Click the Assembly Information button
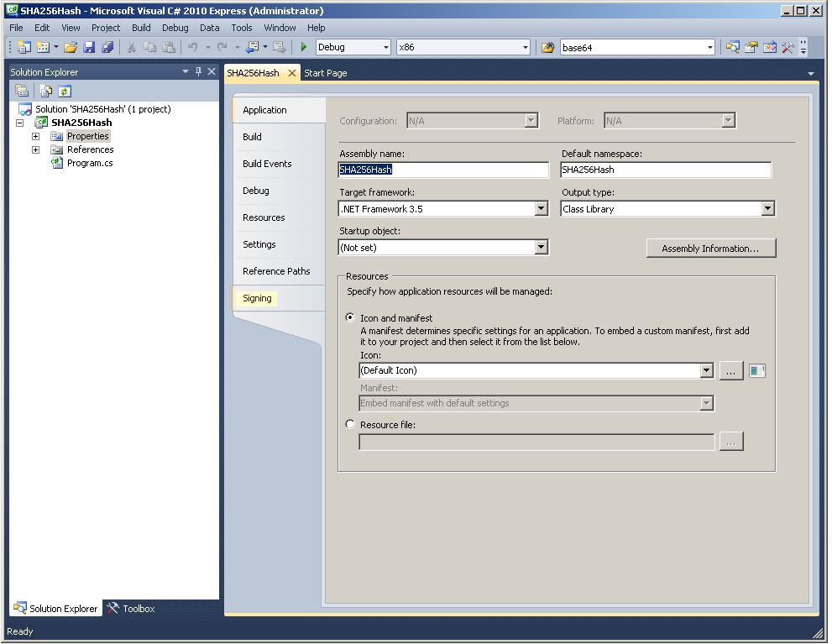Viewport: 832px width, 644px height. 710,249
